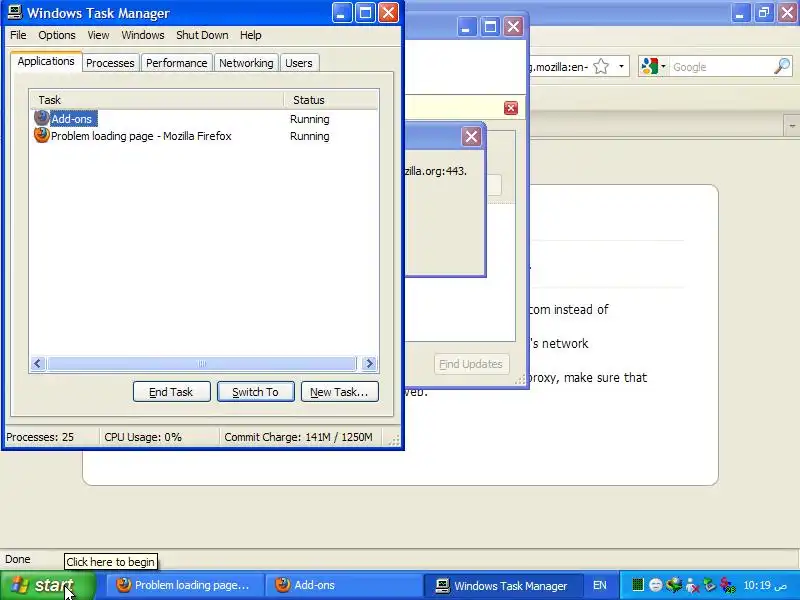Viewport: 800px width, 600px height.
Task: Click the New Task... button
Action: [339, 392]
